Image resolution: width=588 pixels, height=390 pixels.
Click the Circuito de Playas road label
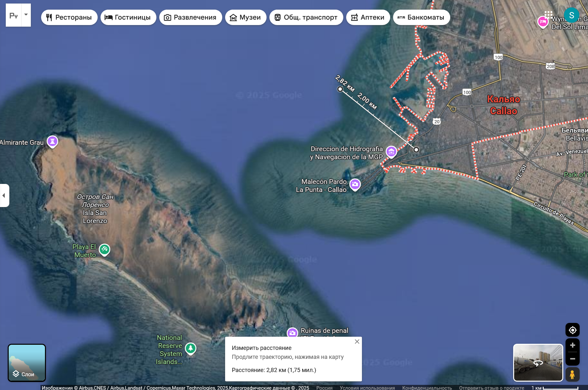(554, 213)
